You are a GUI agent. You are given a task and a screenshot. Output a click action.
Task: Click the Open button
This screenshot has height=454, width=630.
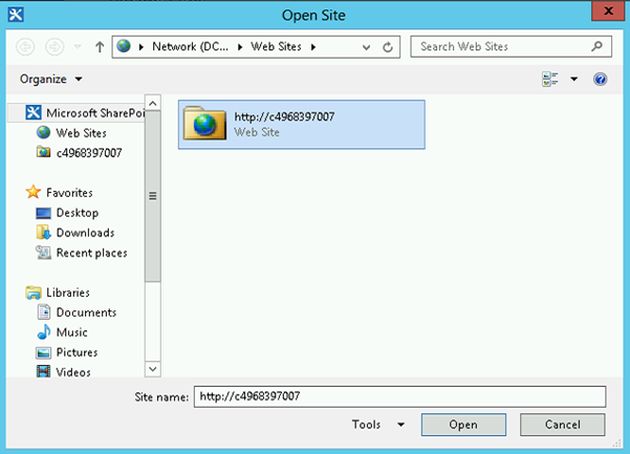pyautogui.click(x=464, y=425)
